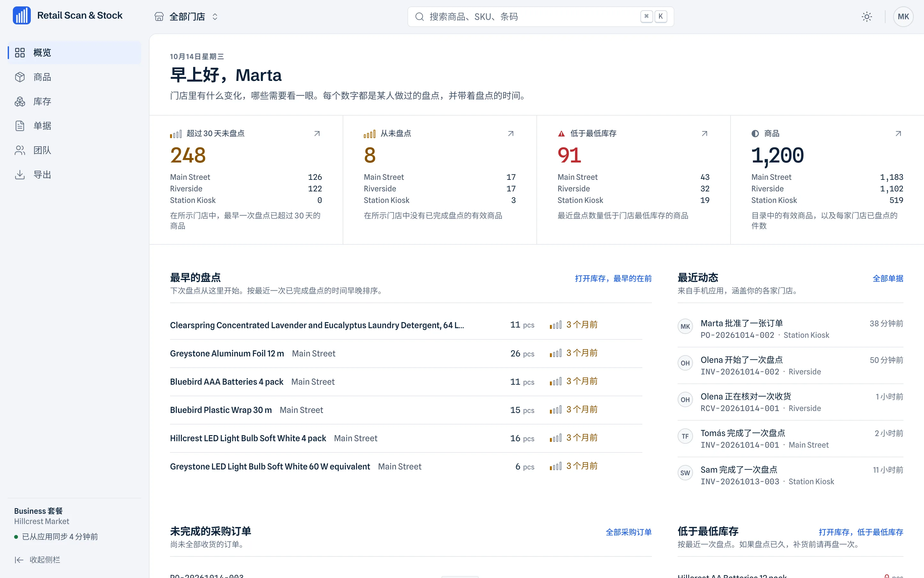This screenshot has width=924, height=578.
Task: Click the bars icon on Greystone LED Light Bulb row
Action: click(556, 467)
